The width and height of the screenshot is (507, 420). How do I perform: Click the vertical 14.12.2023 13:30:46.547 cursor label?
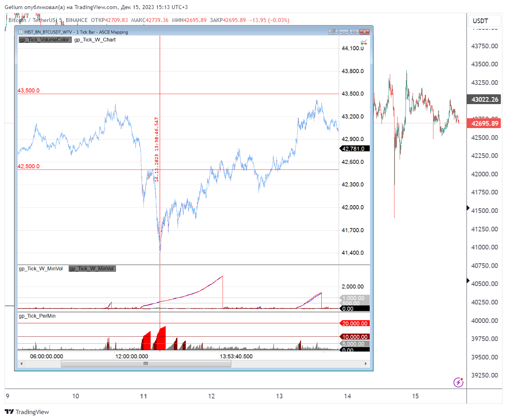(x=157, y=149)
